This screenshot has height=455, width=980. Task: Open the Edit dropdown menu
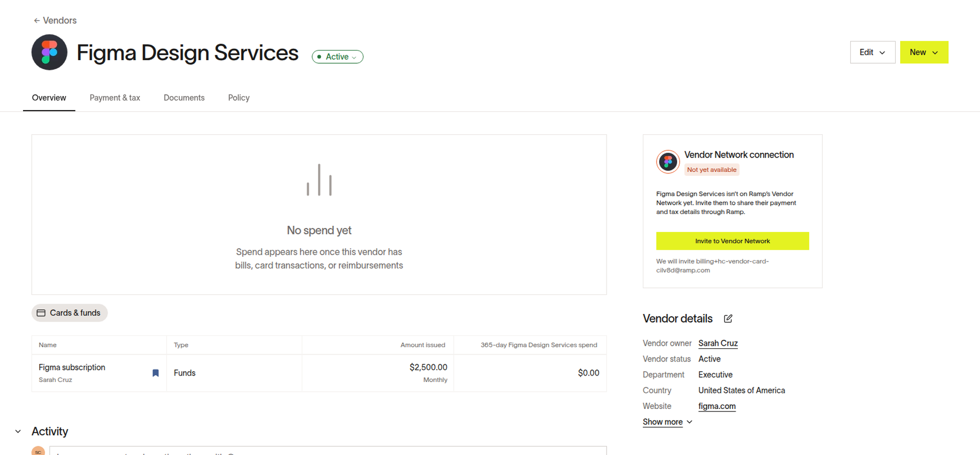tap(872, 52)
